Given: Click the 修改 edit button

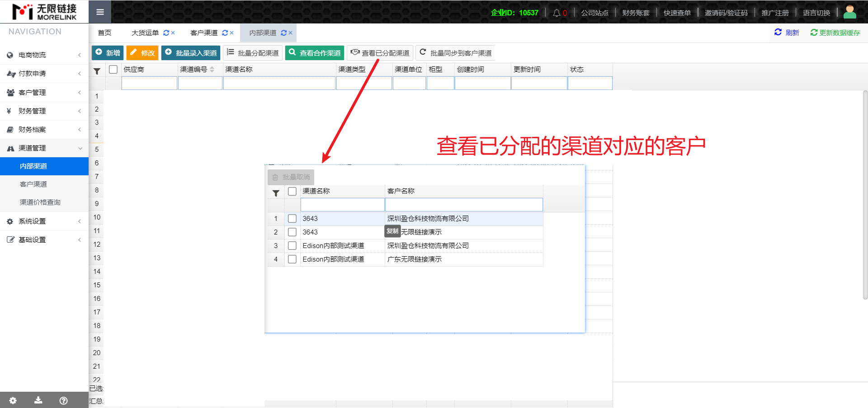Looking at the screenshot, I should [x=142, y=53].
